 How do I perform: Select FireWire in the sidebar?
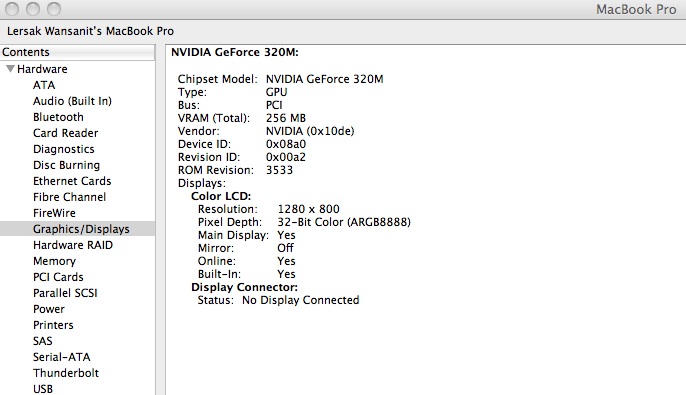(54, 213)
